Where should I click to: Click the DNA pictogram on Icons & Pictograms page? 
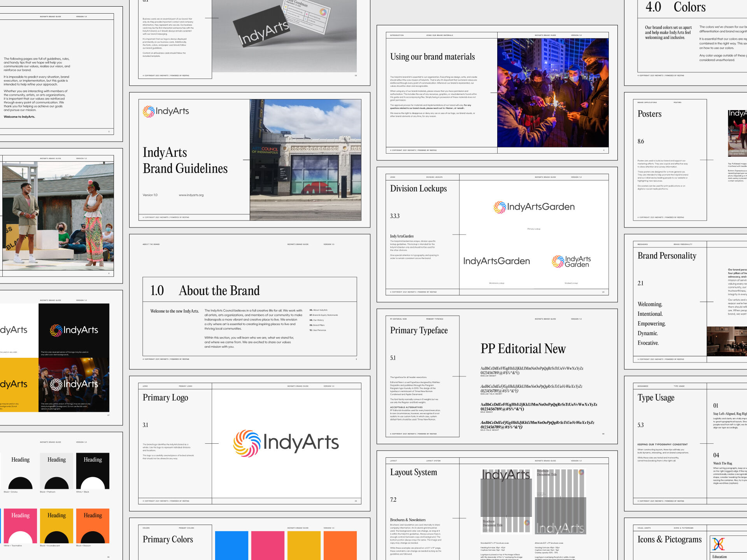(x=718, y=544)
